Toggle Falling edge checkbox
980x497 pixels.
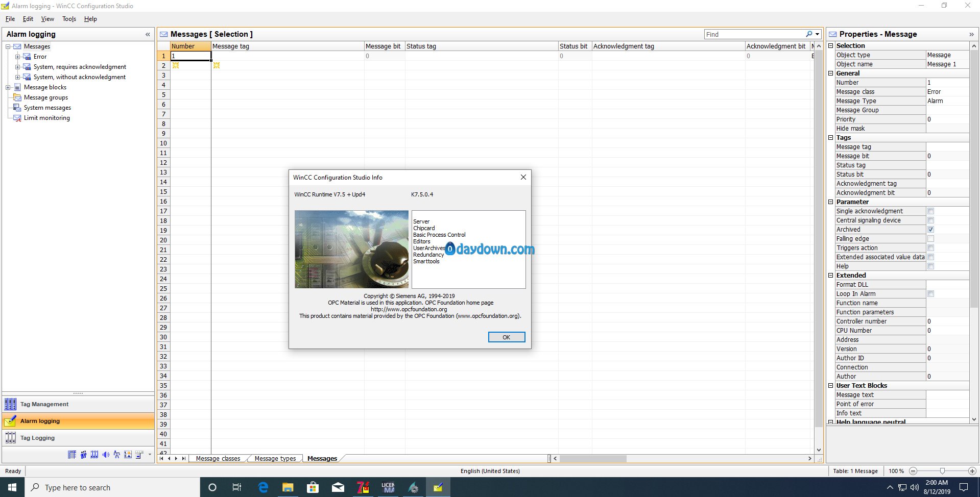930,239
